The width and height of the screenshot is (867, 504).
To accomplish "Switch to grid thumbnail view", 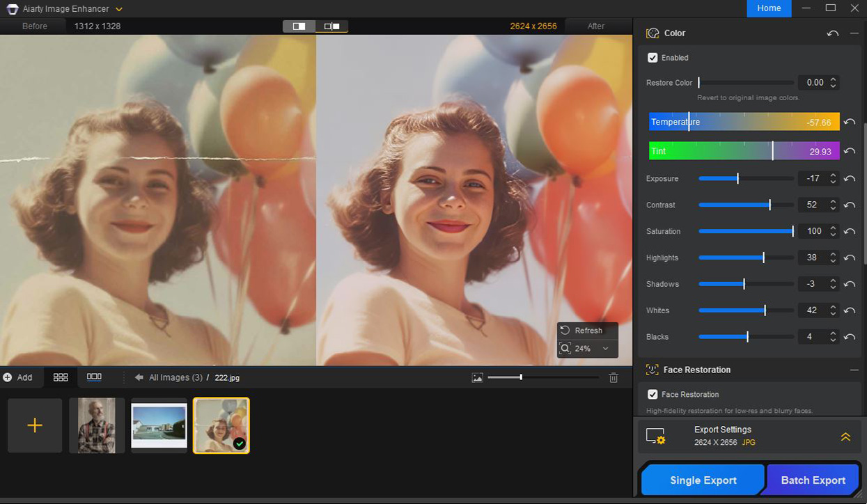I will [x=61, y=377].
